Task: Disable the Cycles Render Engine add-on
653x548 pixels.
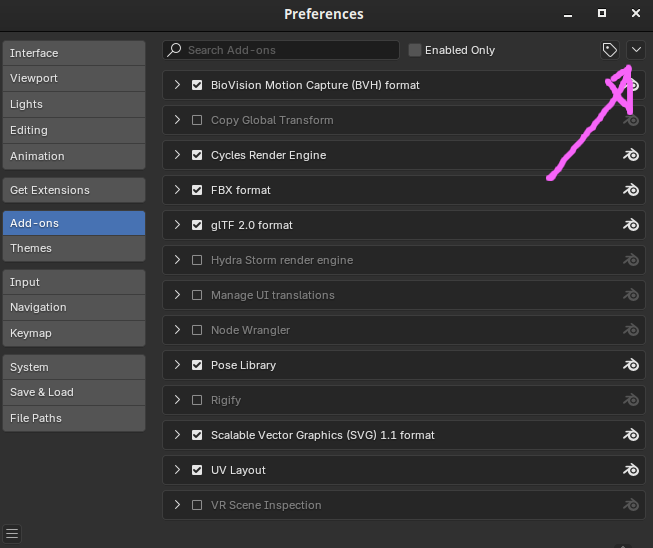Action: 197,155
